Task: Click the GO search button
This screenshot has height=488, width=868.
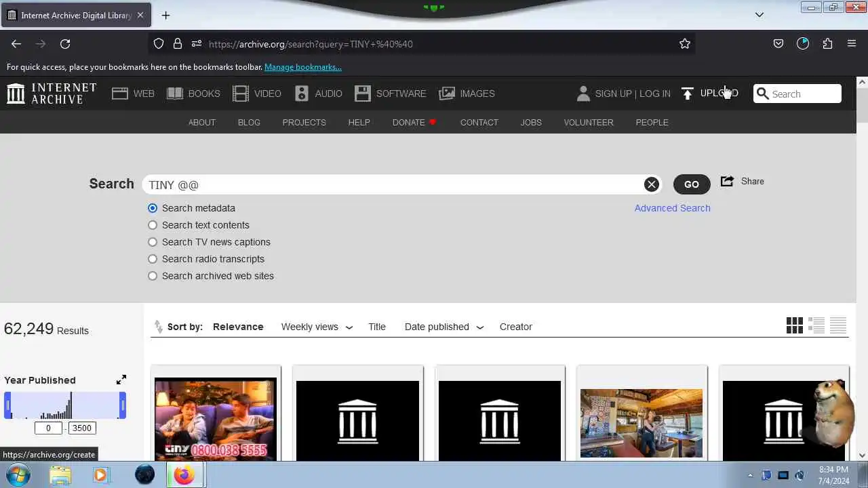Action: point(692,184)
